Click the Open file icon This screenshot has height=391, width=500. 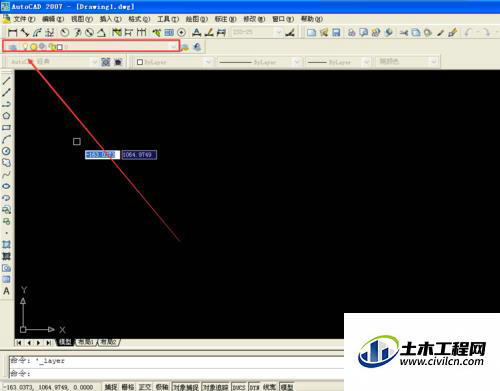[324, 33]
